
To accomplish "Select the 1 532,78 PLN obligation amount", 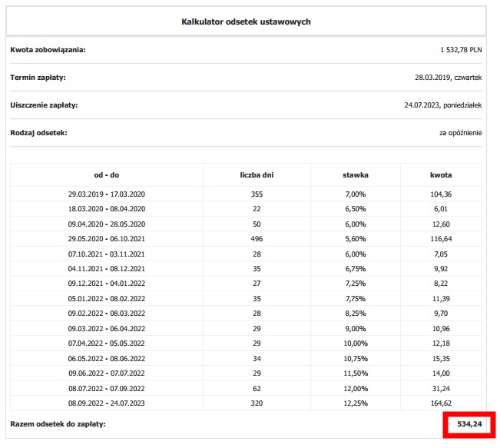I will 458,49.
